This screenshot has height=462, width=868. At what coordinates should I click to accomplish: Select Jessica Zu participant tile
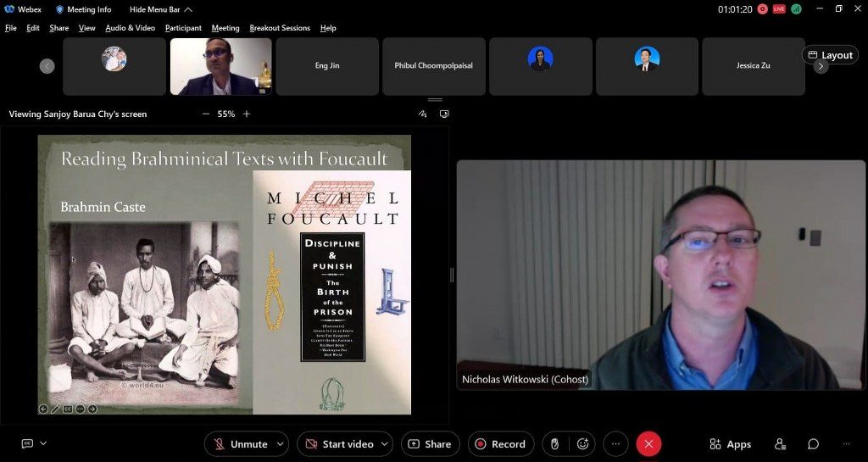click(x=754, y=66)
